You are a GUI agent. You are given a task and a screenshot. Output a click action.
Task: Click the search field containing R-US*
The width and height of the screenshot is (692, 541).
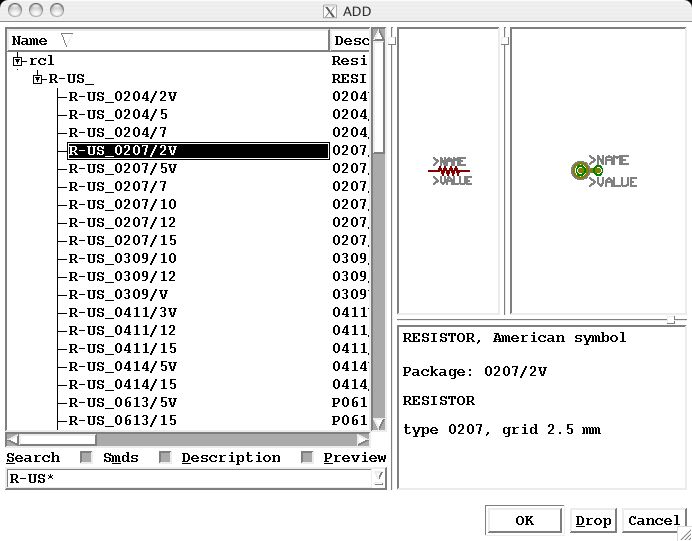(x=188, y=478)
